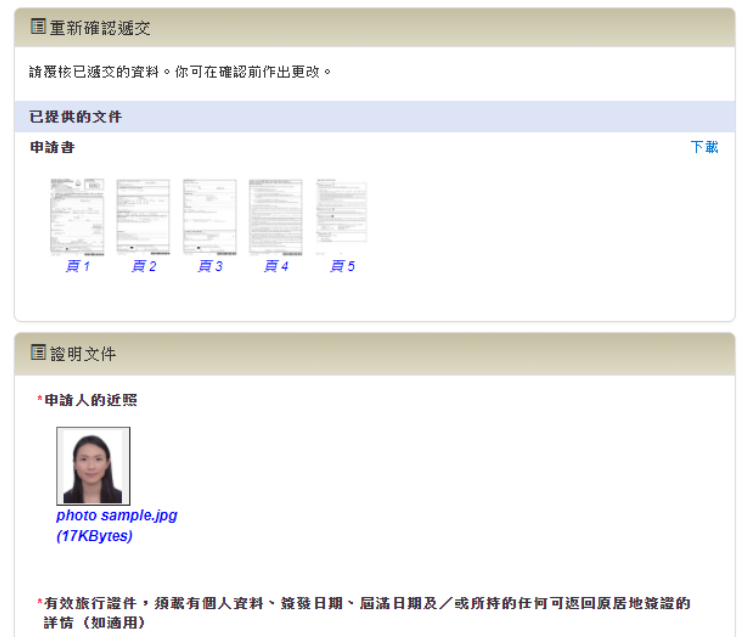Click the 下載 download link

pos(704,147)
